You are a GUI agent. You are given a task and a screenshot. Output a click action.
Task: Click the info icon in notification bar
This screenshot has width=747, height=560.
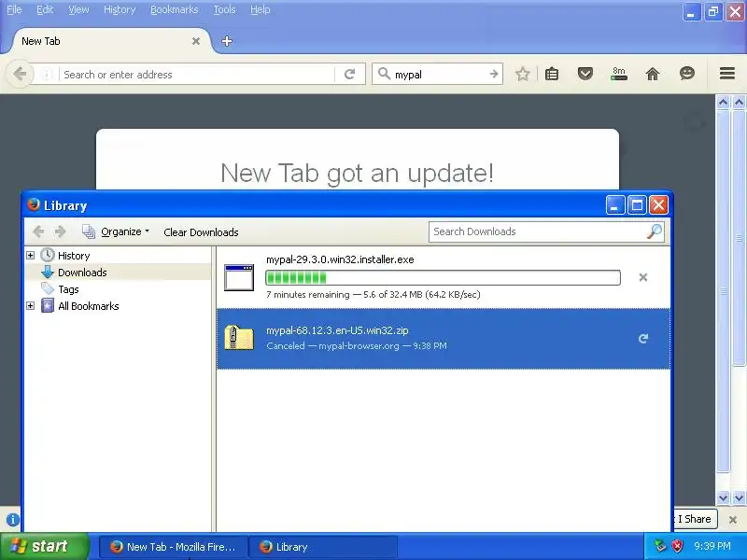point(13,520)
